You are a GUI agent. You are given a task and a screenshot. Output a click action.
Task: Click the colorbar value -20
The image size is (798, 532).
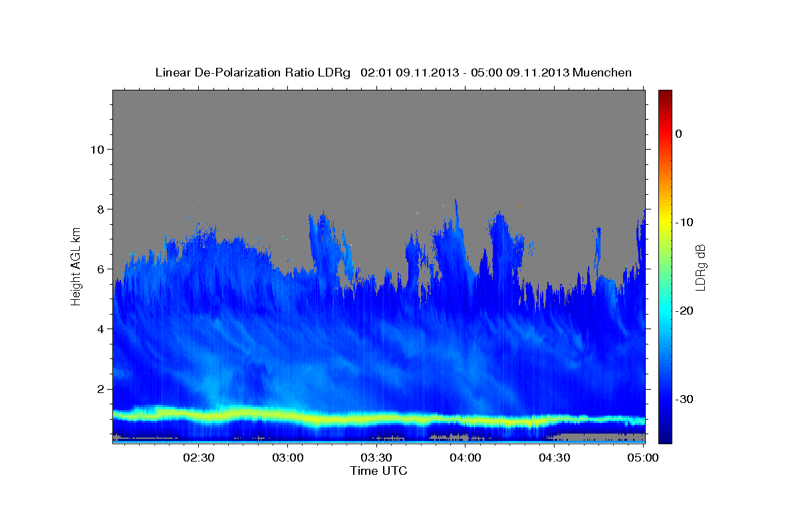pyautogui.click(x=685, y=311)
